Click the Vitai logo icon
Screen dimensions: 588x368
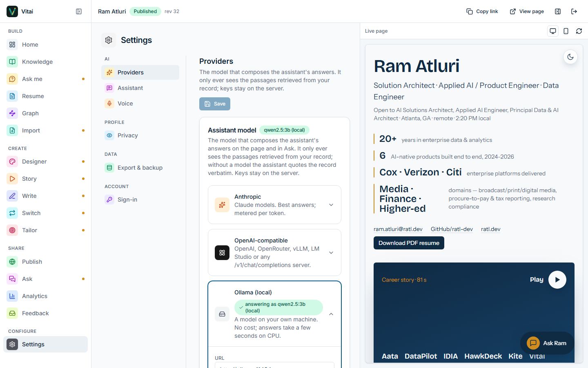[x=12, y=11]
